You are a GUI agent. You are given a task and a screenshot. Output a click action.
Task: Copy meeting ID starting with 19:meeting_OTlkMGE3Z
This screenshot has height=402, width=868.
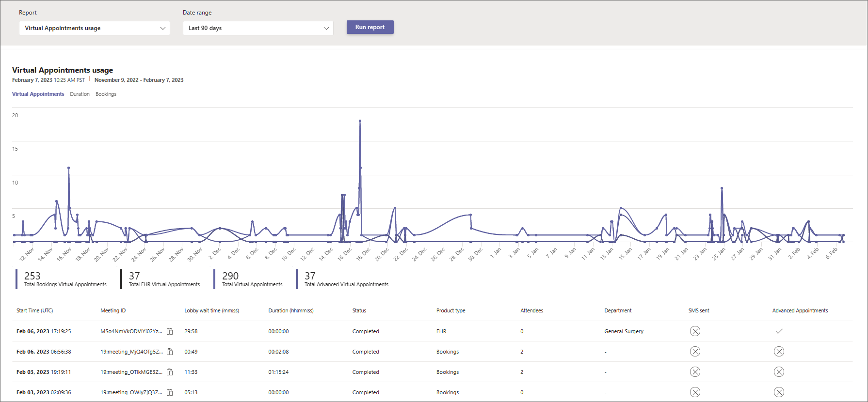170,372
